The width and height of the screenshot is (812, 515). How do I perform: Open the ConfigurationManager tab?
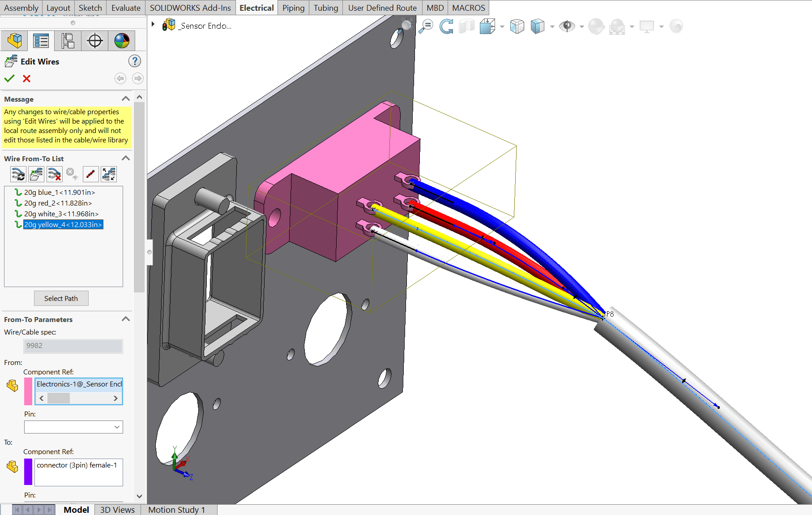coord(68,41)
